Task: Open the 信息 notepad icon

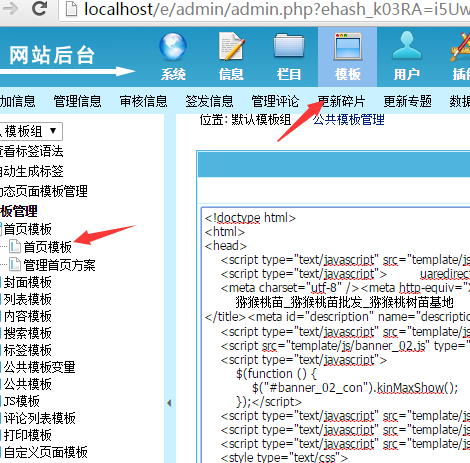Action: click(231, 57)
